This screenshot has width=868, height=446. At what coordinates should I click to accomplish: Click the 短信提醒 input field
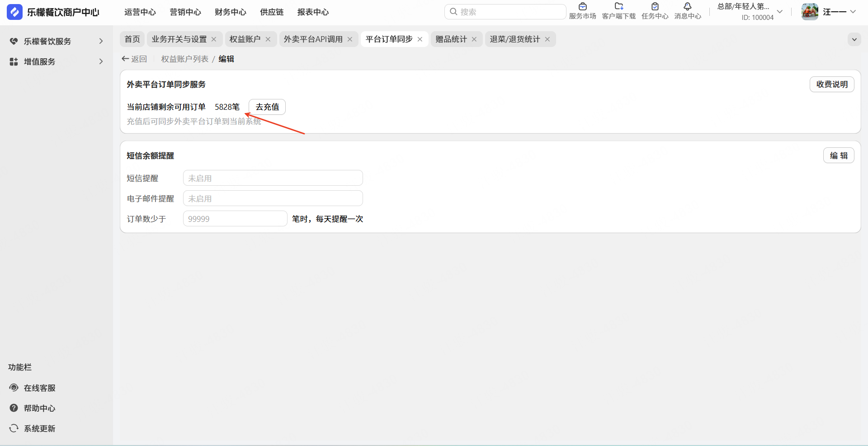coord(273,178)
